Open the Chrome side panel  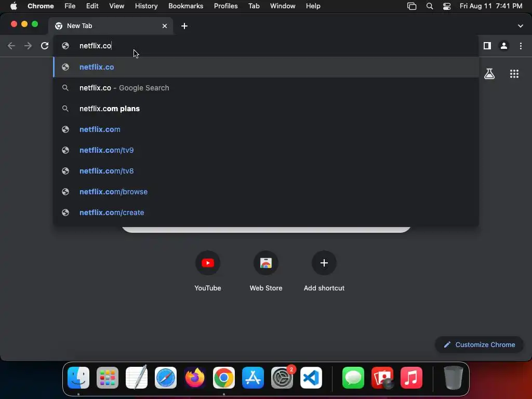click(487, 46)
